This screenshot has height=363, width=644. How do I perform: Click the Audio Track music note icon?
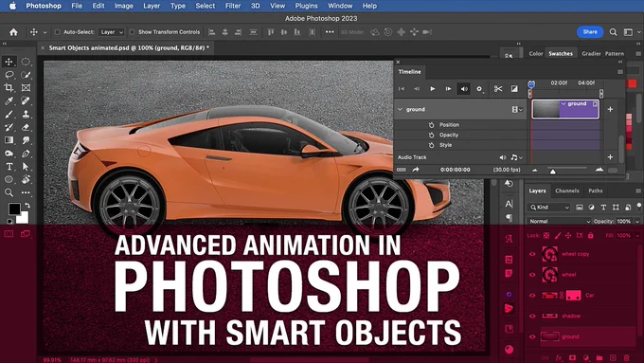click(x=514, y=157)
